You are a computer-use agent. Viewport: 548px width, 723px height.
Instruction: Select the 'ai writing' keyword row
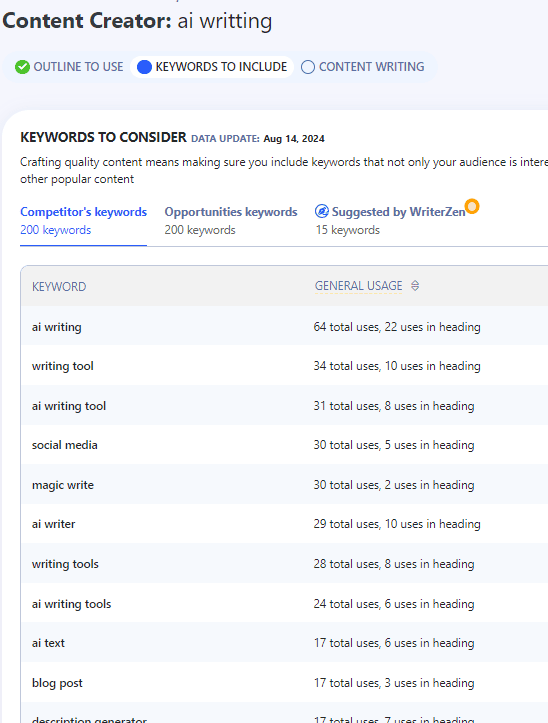(x=284, y=327)
